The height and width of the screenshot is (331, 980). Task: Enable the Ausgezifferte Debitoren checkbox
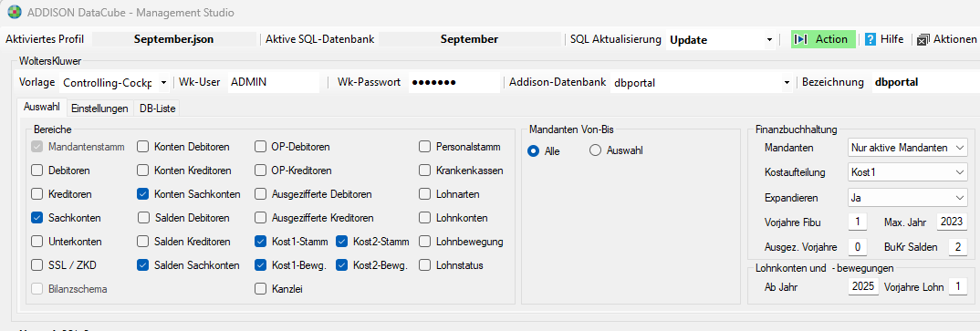[x=260, y=194]
